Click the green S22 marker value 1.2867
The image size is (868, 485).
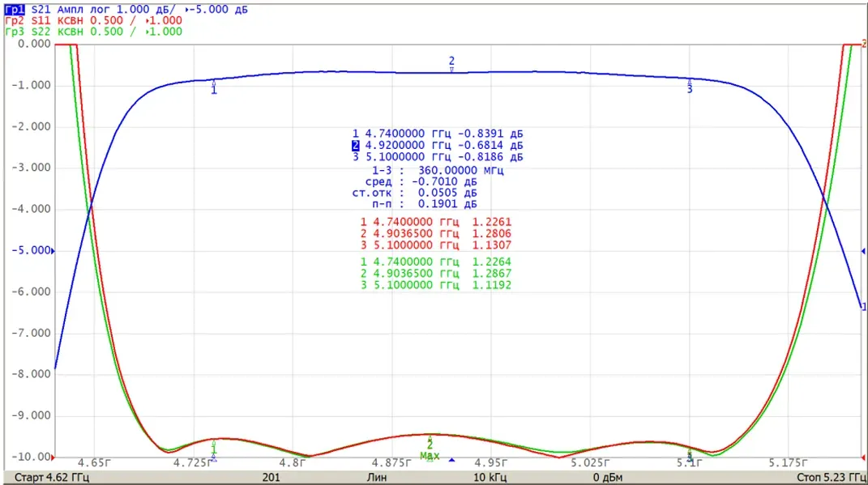point(492,273)
